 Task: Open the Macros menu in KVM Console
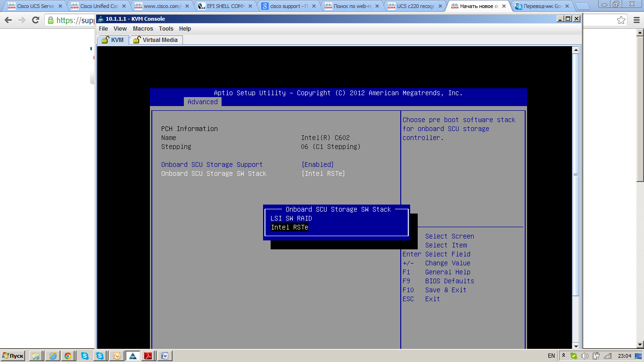(x=143, y=29)
